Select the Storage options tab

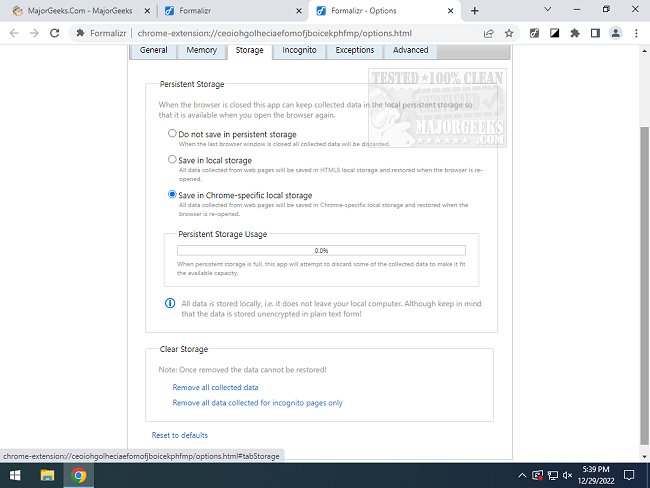tap(249, 50)
